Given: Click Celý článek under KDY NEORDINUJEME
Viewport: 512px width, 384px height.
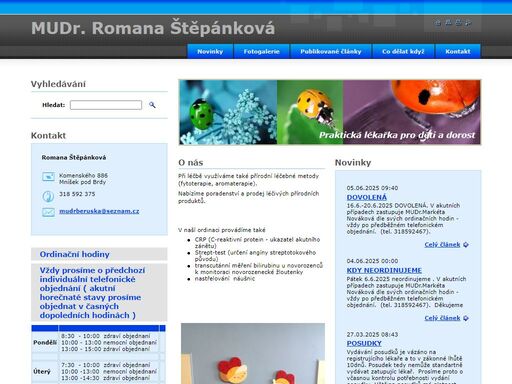Looking at the screenshot, I should click(442, 318).
